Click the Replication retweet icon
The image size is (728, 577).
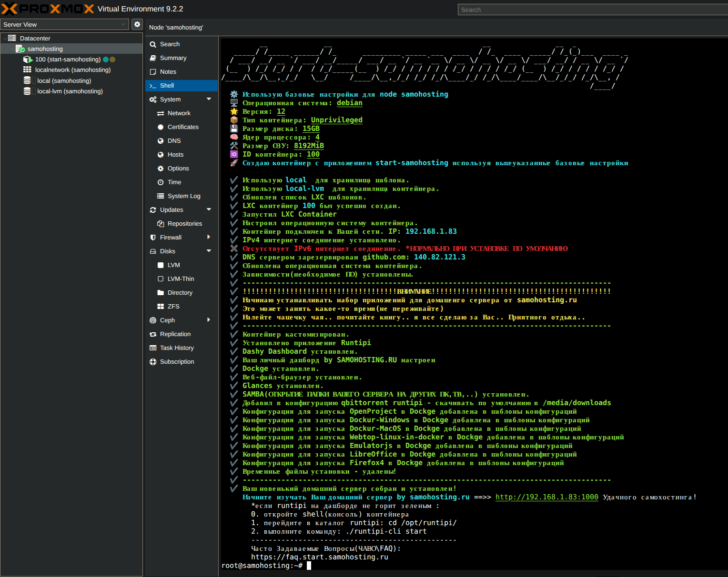pyautogui.click(x=153, y=334)
